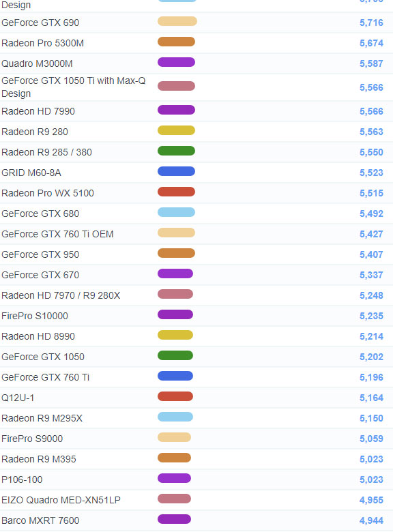393x532 pixels.
Task: Open the GRID M60-8A entry
Action: click(31, 173)
